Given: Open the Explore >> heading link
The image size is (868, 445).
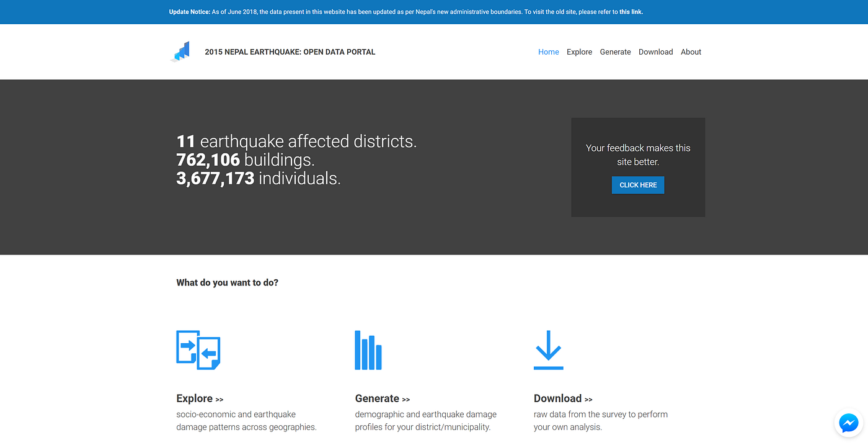Looking at the screenshot, I should pos(200,398).
